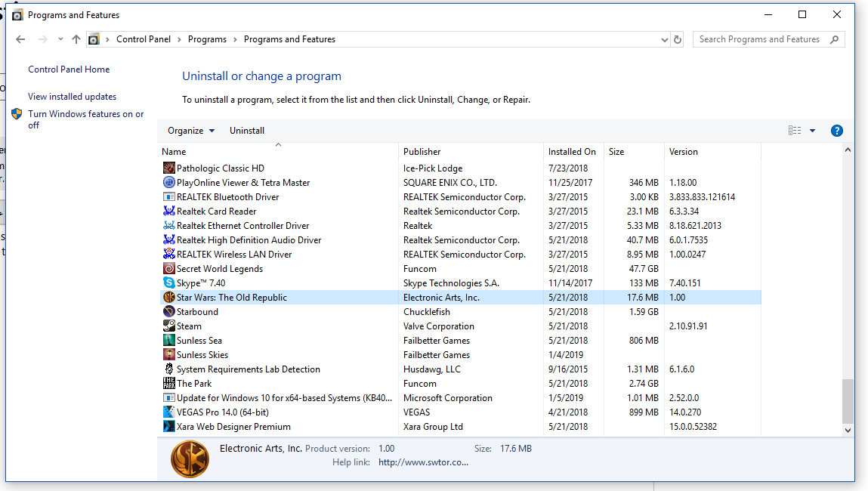Click the Skype 7.40 icon
868x491 pixels.
point(168,283)
